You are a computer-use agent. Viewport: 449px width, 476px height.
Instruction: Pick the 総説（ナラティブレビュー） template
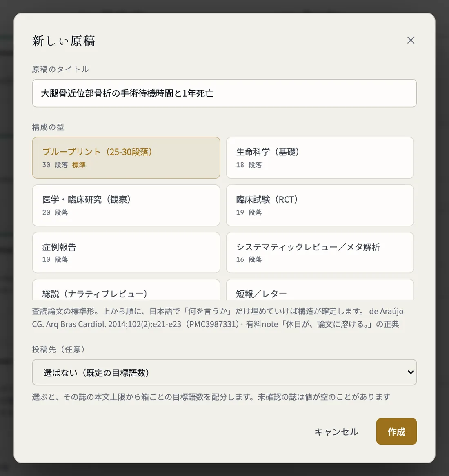tap(126, 290)
